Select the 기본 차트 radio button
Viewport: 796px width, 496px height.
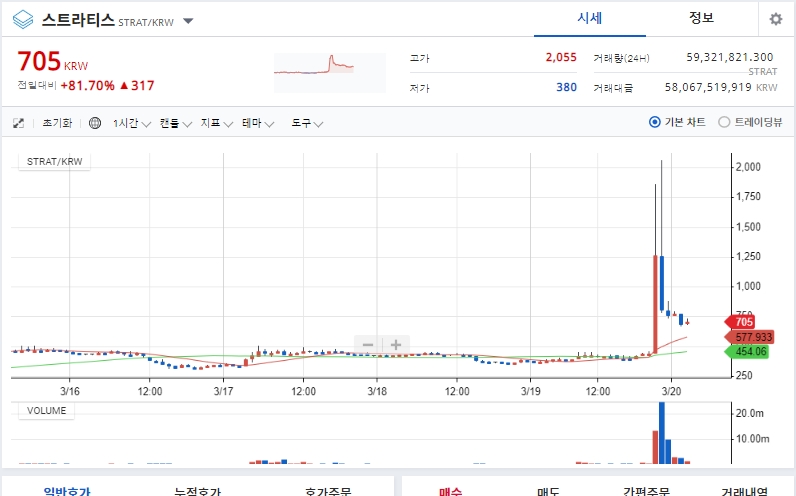point(655,122)
